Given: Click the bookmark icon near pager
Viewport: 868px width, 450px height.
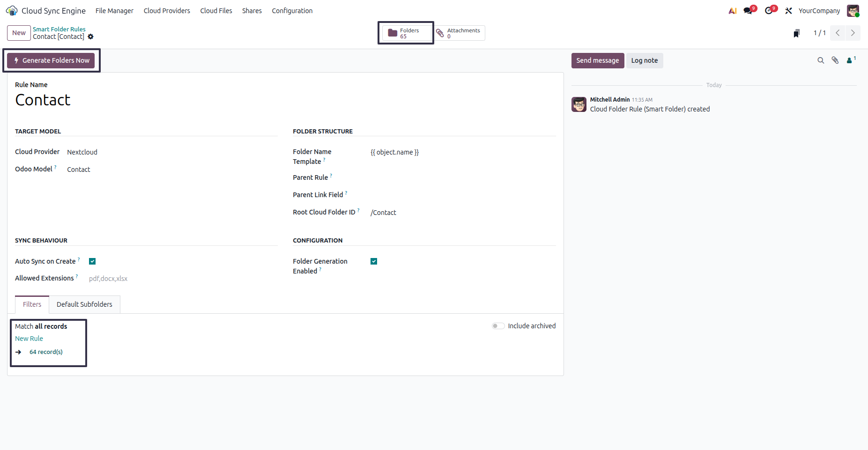Looking at the screenshot, I should 796,33.
